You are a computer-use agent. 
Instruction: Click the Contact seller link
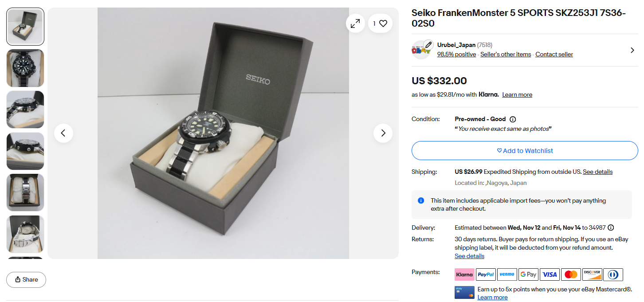pyautogui.click(x=554, y=55)
